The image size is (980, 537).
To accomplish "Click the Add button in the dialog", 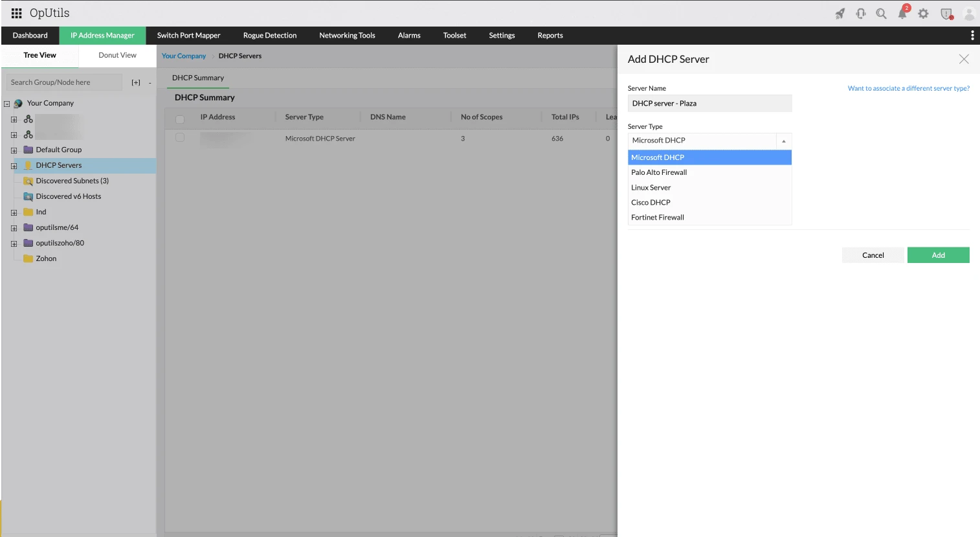I will point(938,255).
